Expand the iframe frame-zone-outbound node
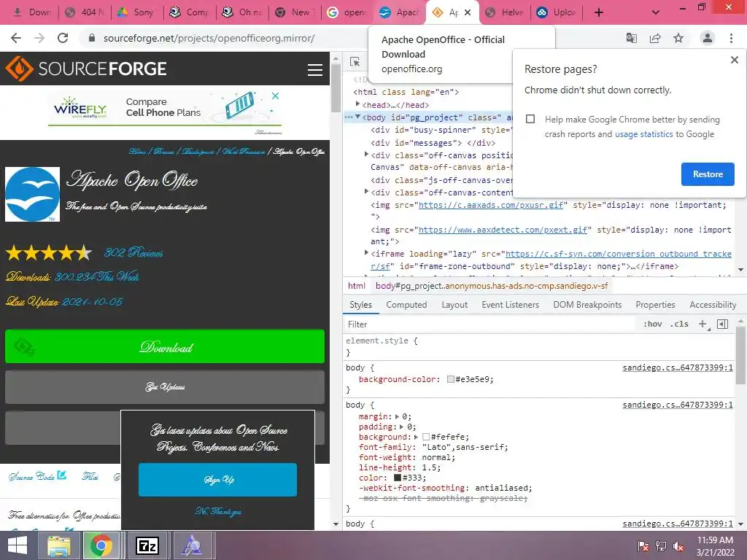 pyautogui.click(x=366, y=252)
